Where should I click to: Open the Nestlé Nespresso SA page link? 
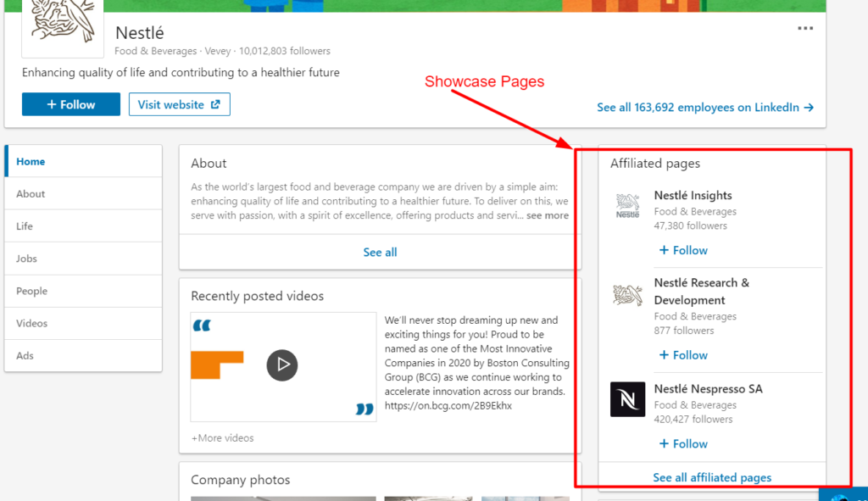click(x=708, y=388)
